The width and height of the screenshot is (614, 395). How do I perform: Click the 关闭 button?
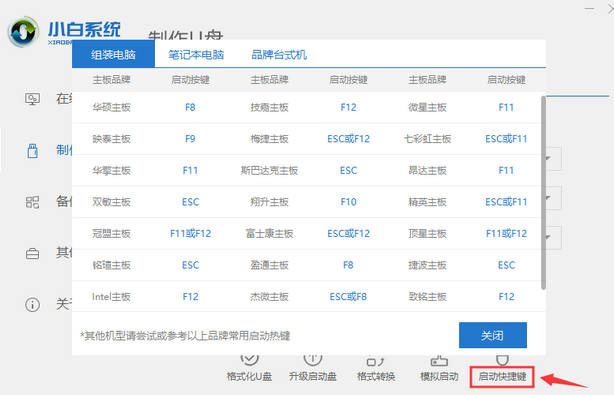[493, 335]
